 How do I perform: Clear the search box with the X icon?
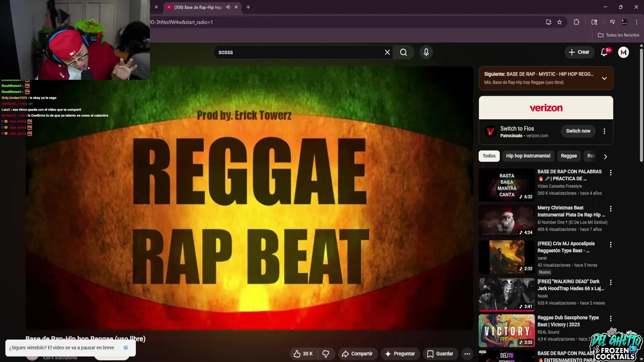(387, 52)
